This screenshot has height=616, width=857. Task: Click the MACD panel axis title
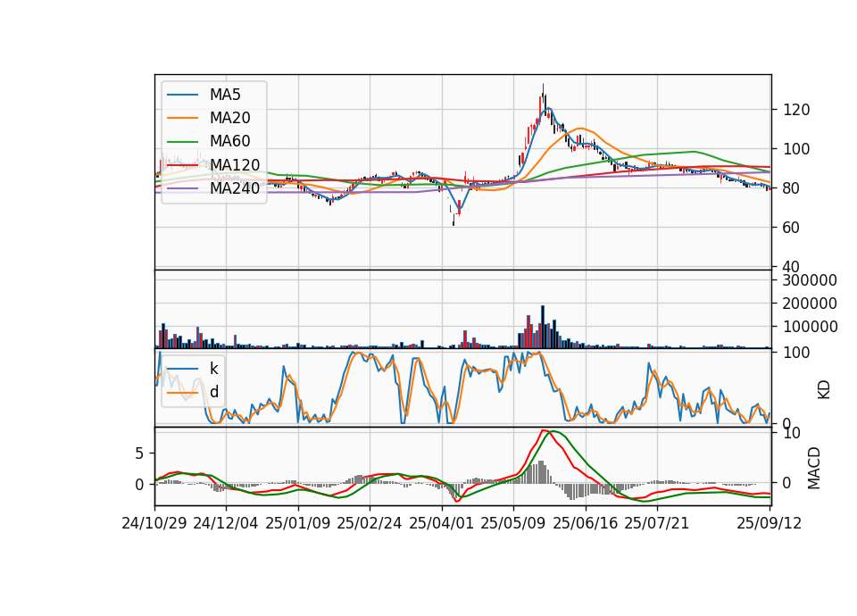point(814,468)
